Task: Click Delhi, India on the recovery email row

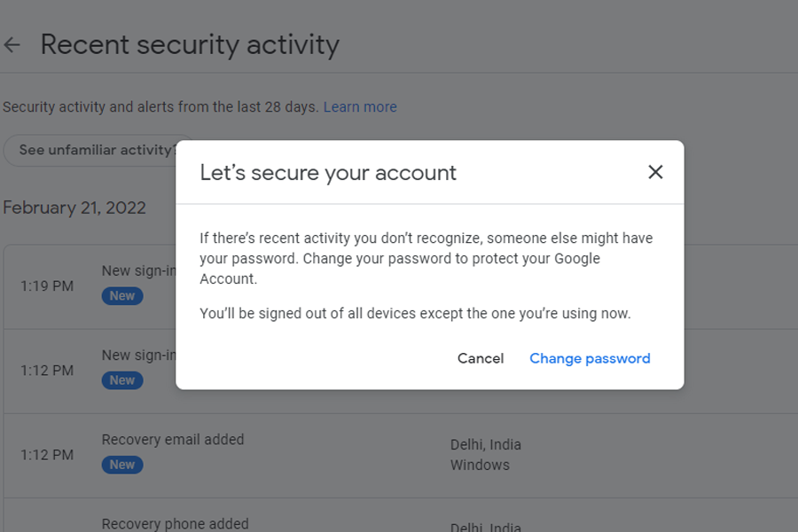Action: [486, 444]
